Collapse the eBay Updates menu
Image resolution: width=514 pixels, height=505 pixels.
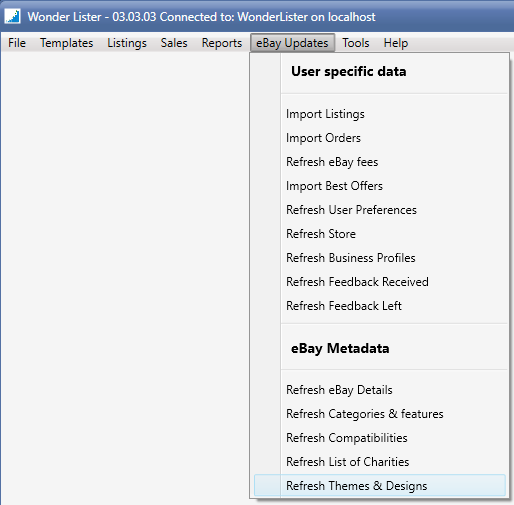(292, 43)
